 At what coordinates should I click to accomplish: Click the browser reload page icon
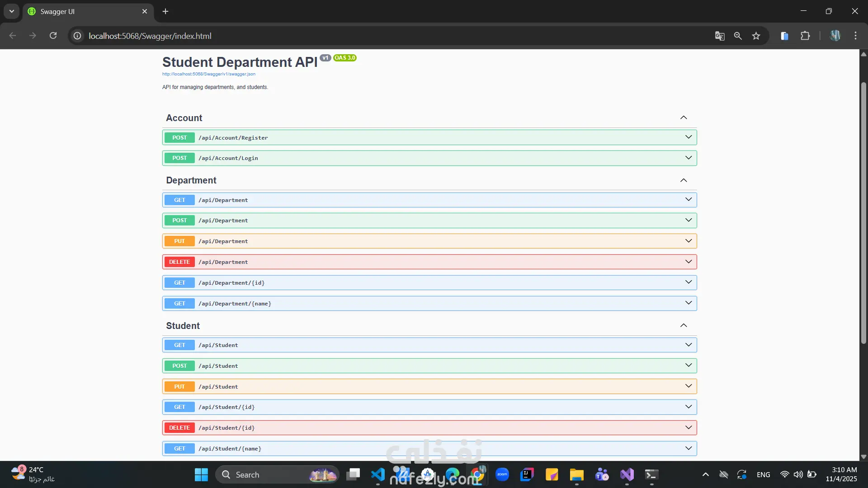[53, 36]
